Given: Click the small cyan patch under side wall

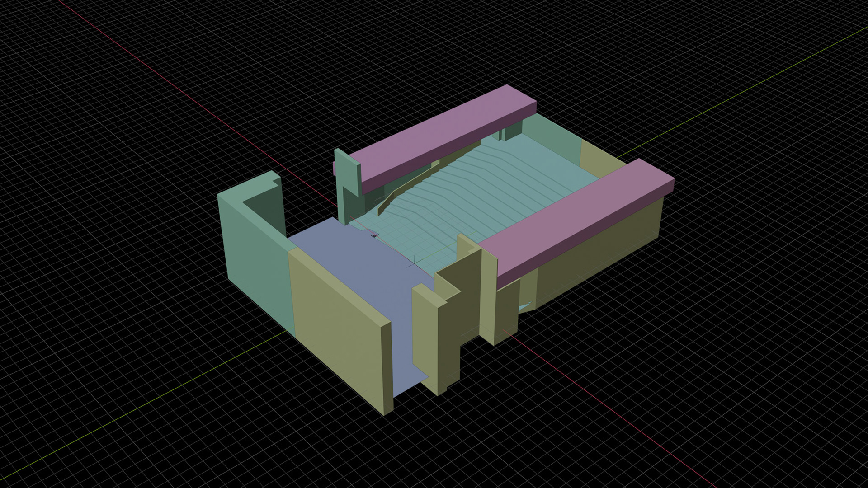Looking at the screenshot, I should pos(525,308).
